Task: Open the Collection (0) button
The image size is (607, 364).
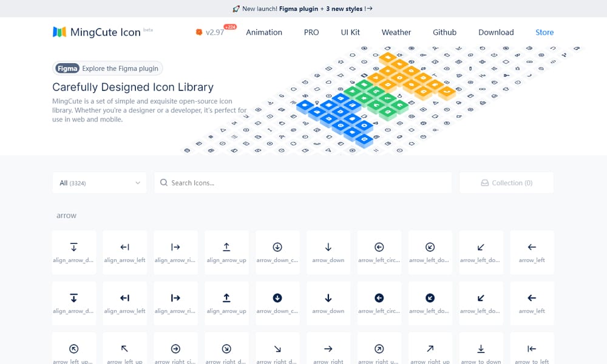Action: (506, 183)
